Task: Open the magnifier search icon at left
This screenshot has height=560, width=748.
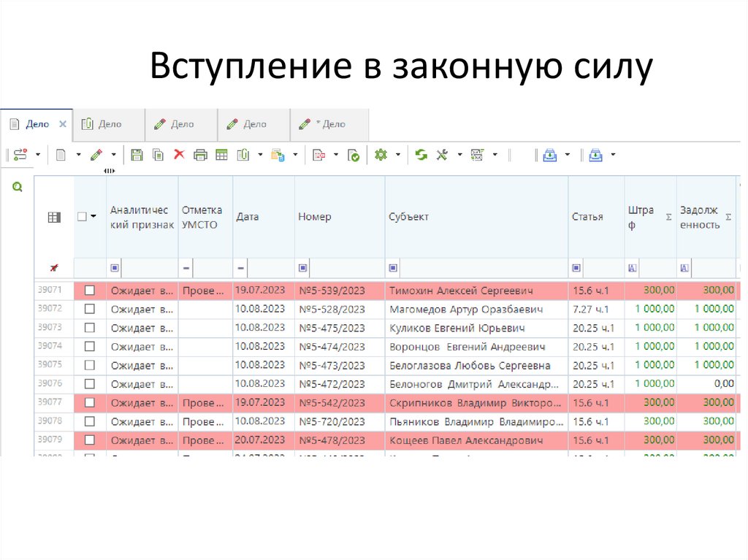Action: (18, 188)
